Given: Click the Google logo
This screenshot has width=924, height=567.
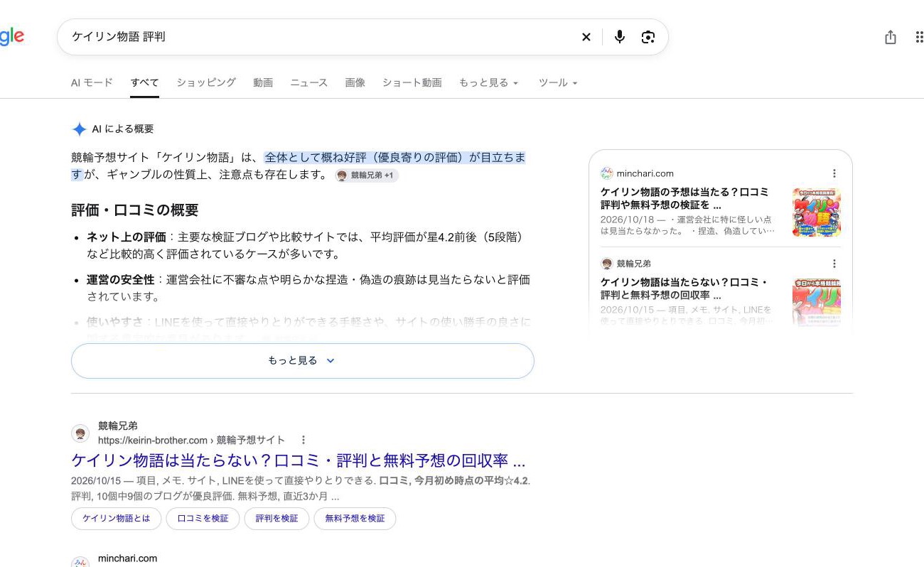Looking at the screenshot, I should (x=12, y=36).
